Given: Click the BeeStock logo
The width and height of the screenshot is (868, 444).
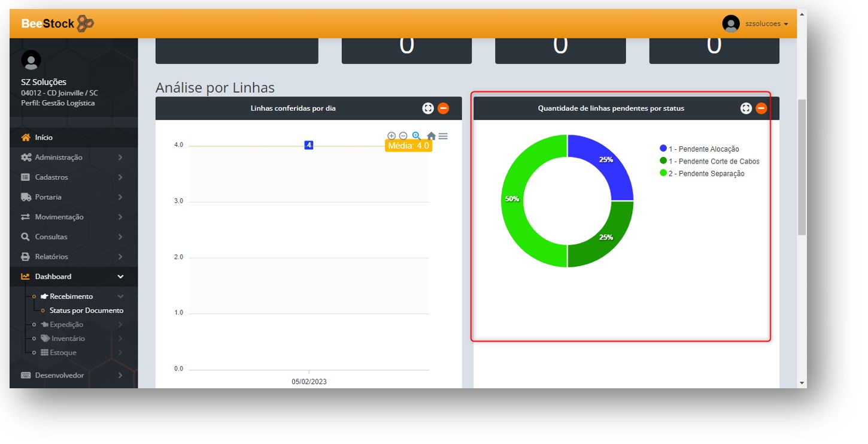Looking at the screenshot, I should (x=57, y=24).
